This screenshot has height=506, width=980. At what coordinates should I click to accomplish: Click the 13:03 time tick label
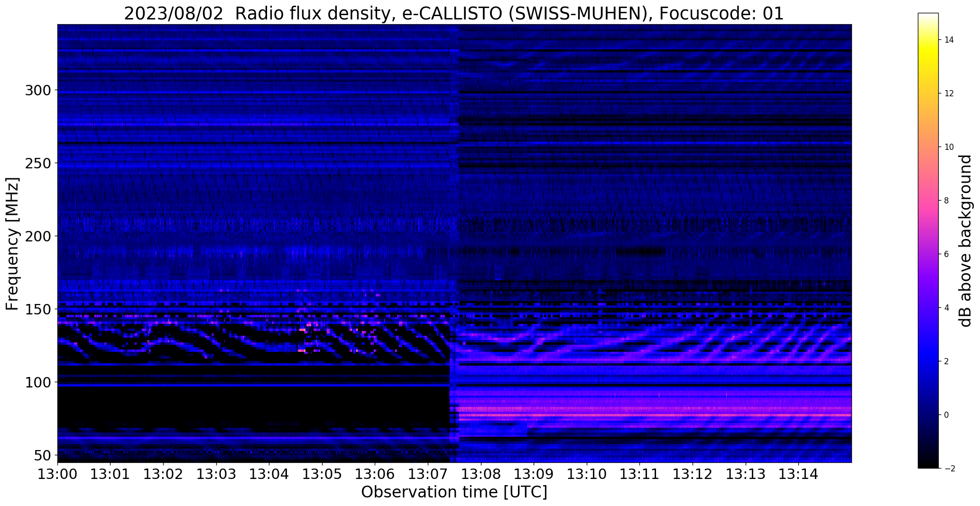click(x=216, y=473)
